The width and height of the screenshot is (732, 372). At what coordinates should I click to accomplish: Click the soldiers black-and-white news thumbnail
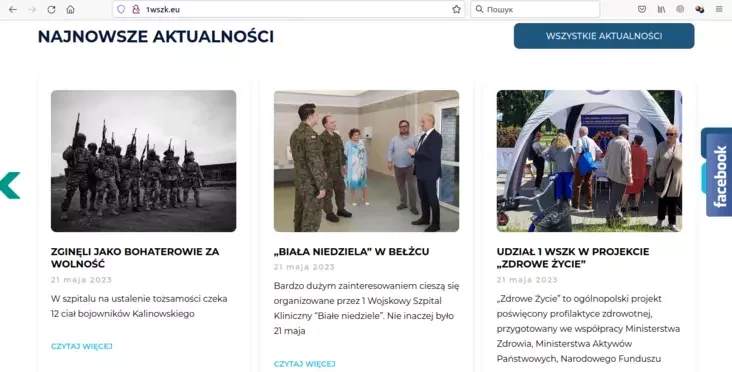pos(143,161)
